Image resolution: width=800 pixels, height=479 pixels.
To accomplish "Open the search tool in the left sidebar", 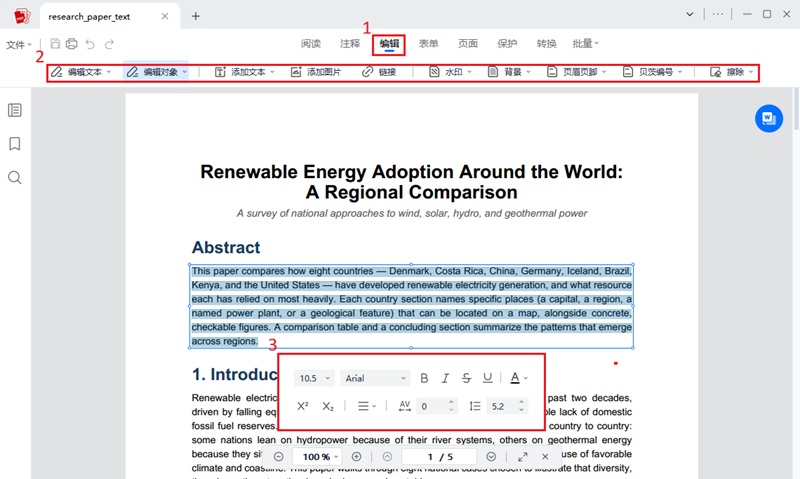I will click(15, 178).
